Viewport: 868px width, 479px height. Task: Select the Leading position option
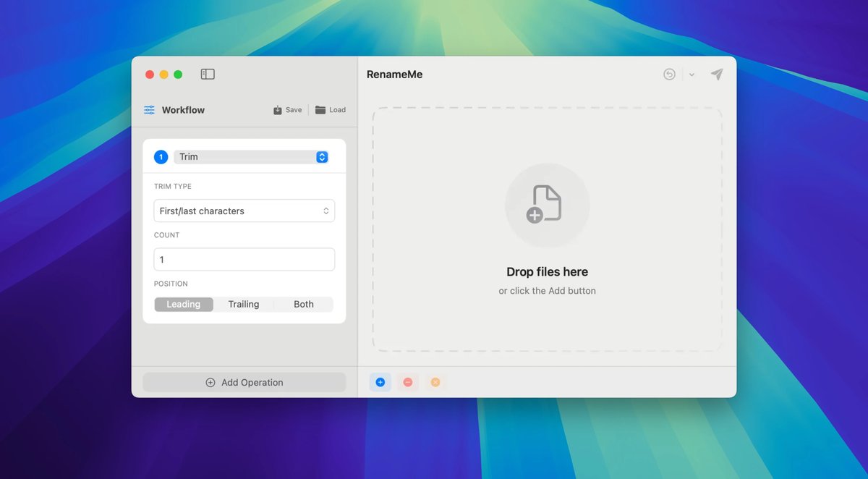point(184,305)
